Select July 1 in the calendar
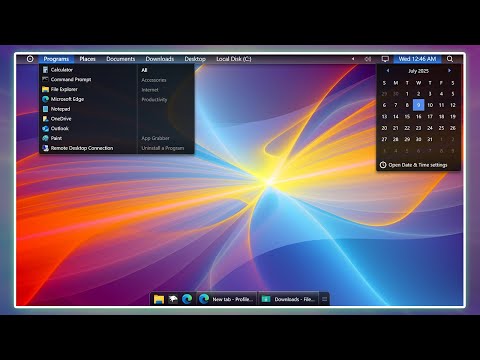This screenshot has width=480, height=360. (x=407, y=94)
